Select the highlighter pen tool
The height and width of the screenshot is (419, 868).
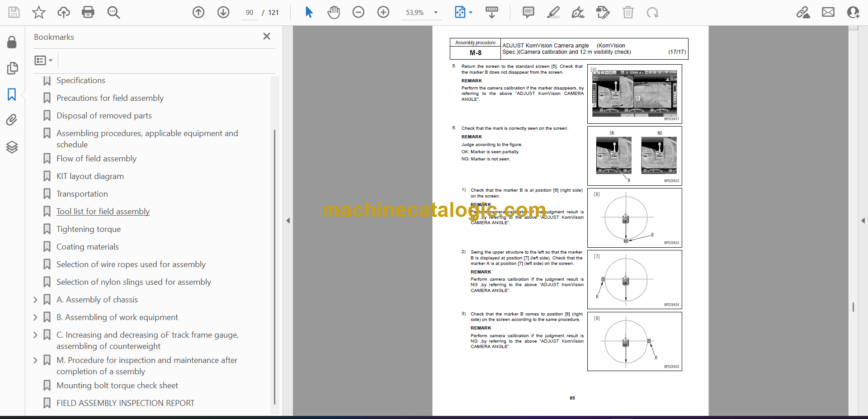pyautogui.click(x=553, y=12)
